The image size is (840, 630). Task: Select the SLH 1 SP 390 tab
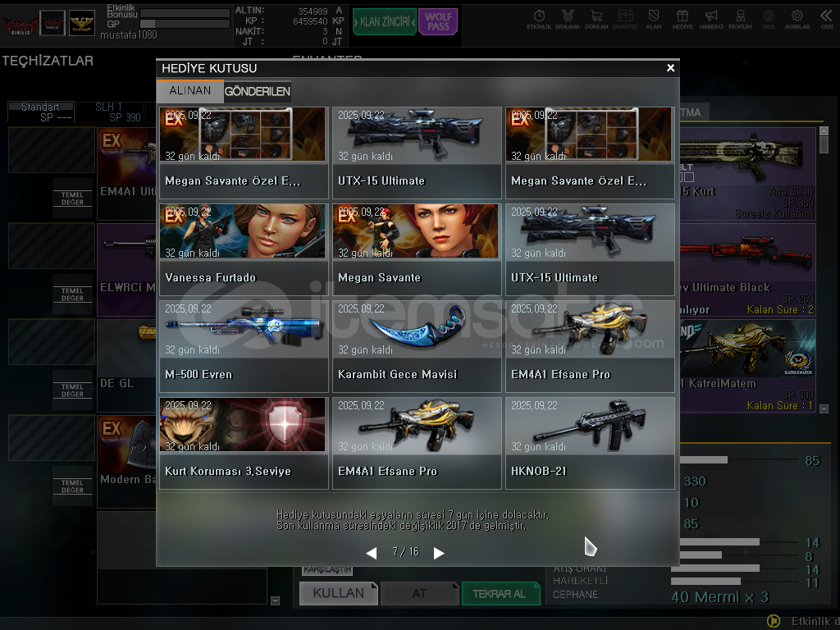click(x=111, y=112)
